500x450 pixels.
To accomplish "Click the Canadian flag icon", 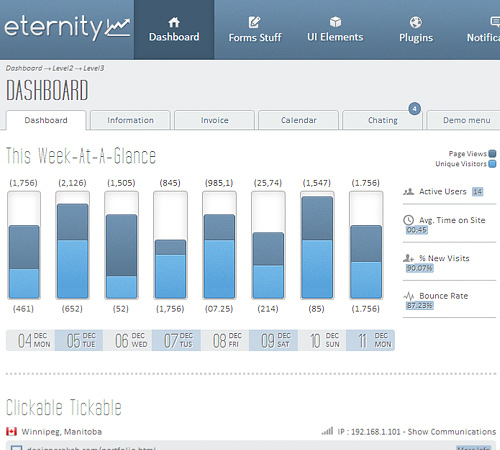I will pyautogui.click(x=11, y=432).
